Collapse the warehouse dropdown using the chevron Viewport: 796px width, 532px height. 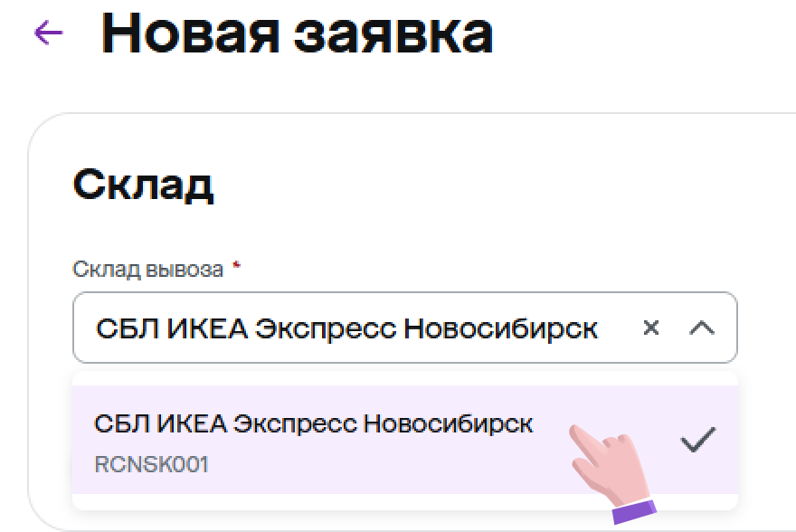click(x=702, y=328)
